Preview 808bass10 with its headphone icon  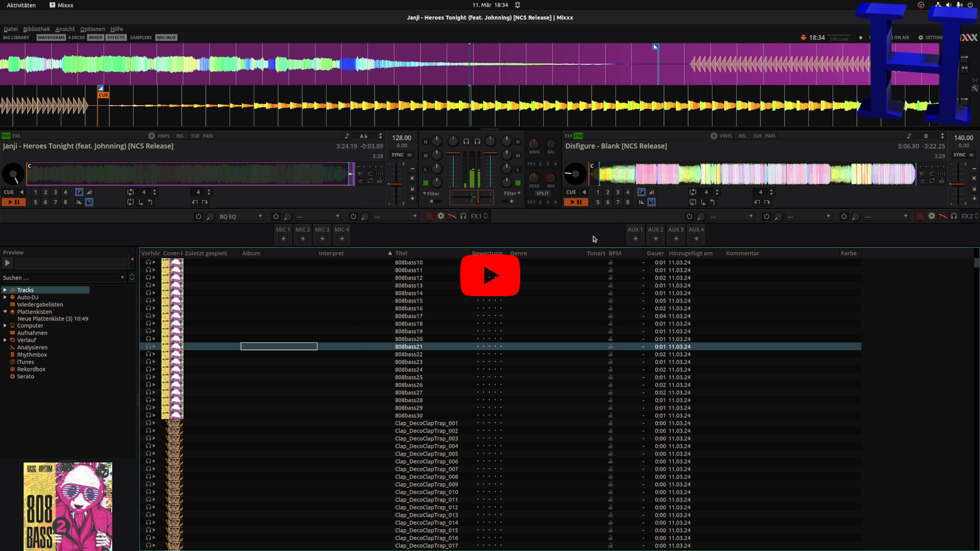click(149, 262)
